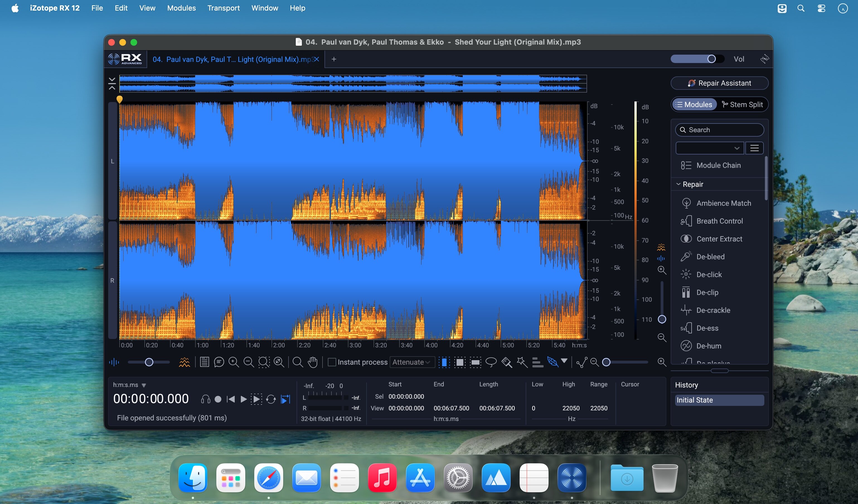This screenshot has width=858, height=504.
Task: Select the frequency selection tool
Action: [x=475, y=362]
